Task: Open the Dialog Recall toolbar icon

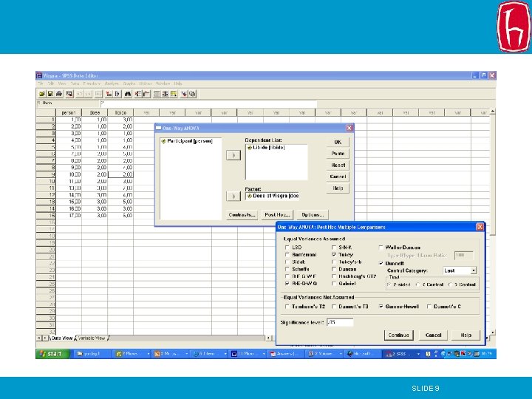Action: pos(69,94)
